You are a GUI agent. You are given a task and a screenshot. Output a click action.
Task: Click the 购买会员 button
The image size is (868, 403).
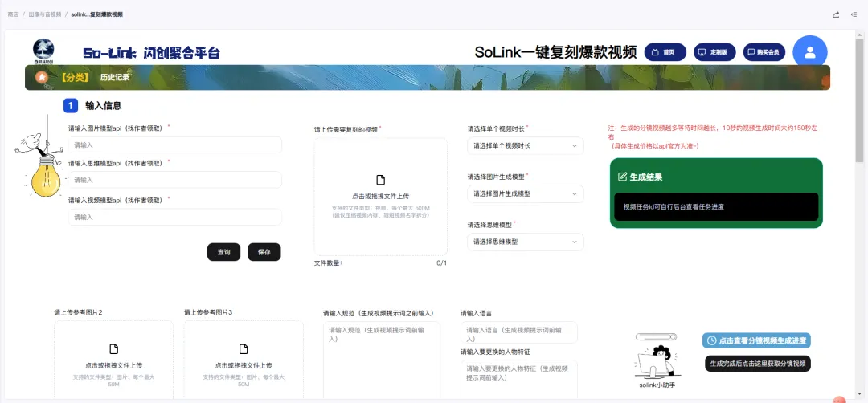click(x=764, y=52)
